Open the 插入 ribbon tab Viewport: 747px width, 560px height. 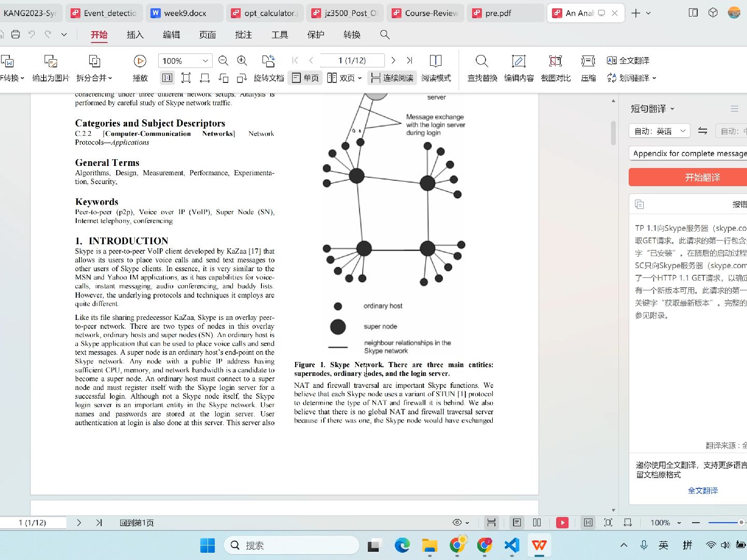[135, 35]
